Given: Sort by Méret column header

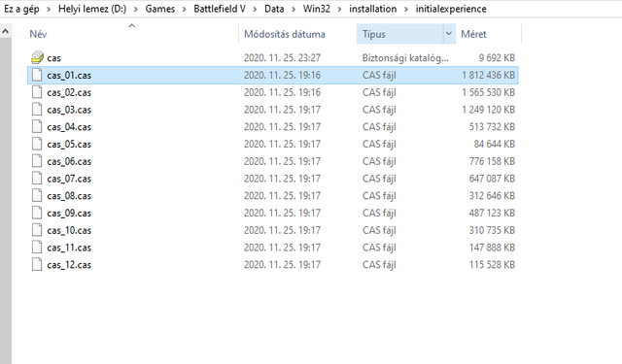Looking at the screenshot, I should [x=473, y=34].
